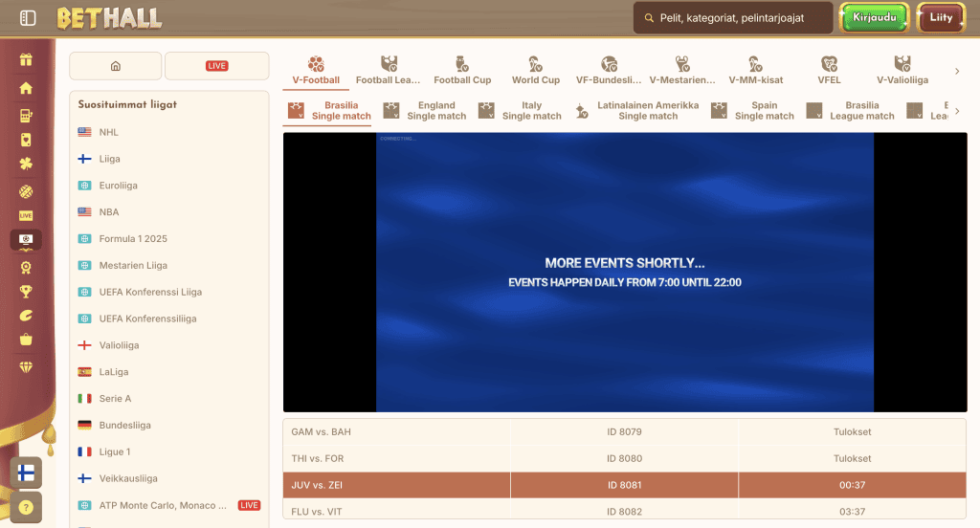Select the FLU vs. VIT match row
The height and width of the screenshot is (528, 980).
(624, 511)
